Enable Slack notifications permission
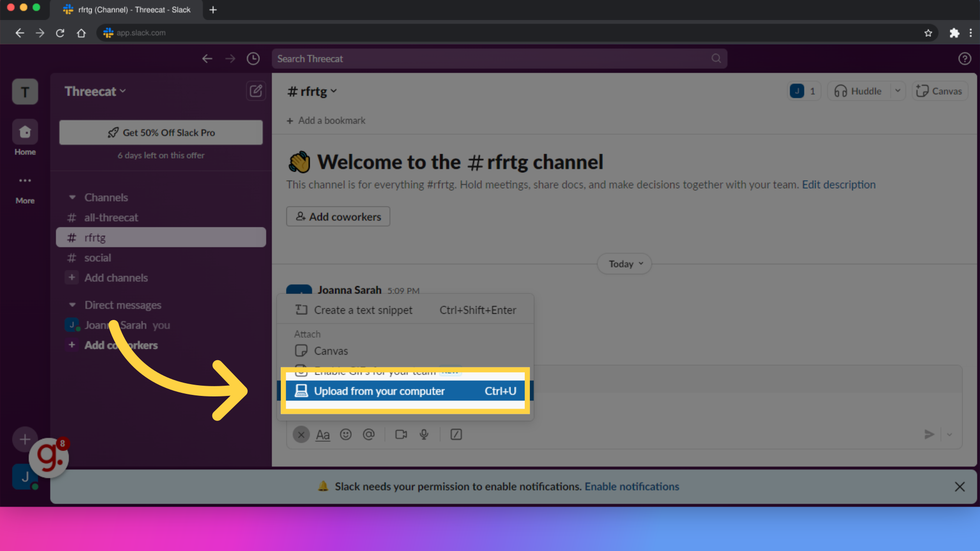 click(631, 486)
